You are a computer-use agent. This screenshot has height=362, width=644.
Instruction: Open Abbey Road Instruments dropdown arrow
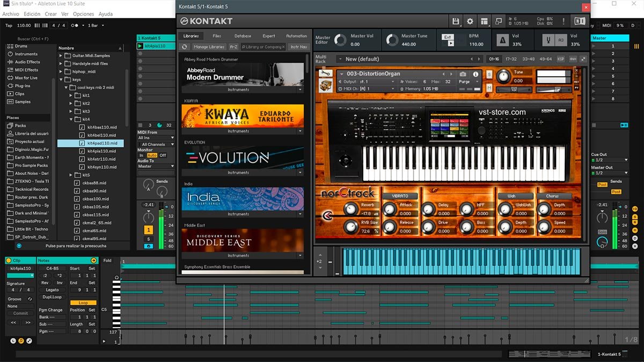tap(300, 90)
